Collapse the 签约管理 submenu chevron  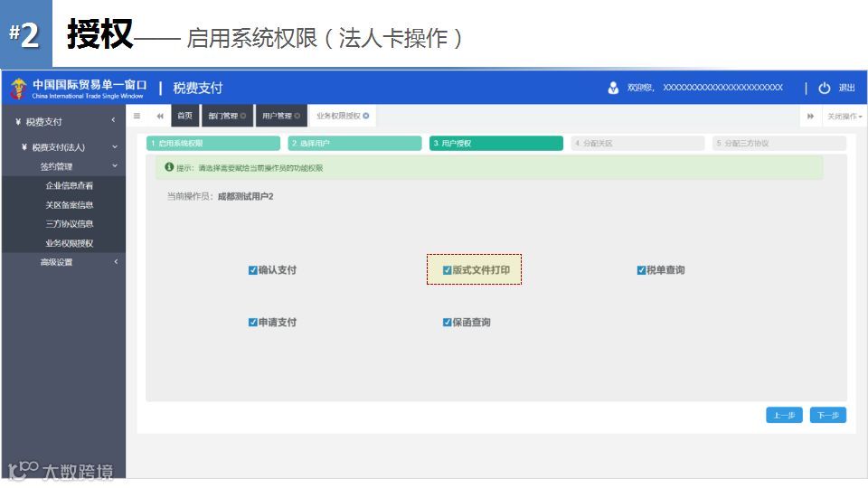tap(115, 165)
